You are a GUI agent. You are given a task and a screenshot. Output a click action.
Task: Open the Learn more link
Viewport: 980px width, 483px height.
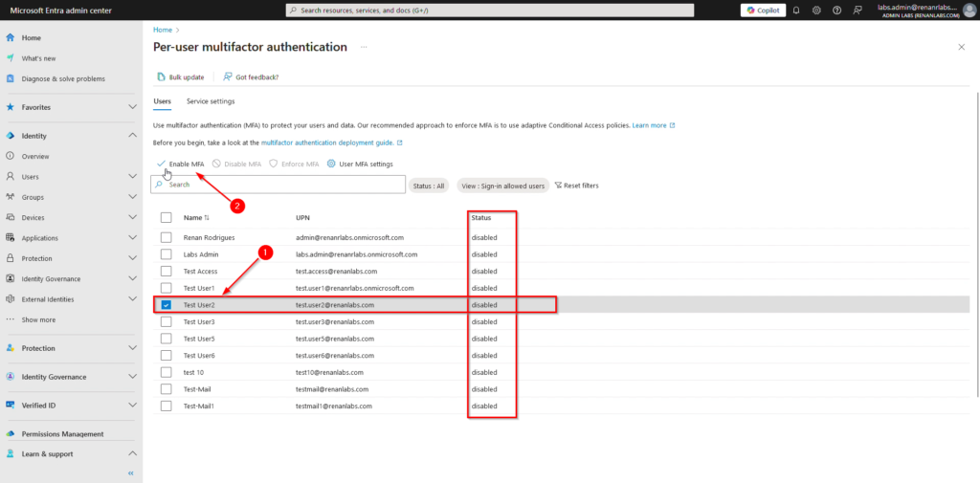[654, 125]
